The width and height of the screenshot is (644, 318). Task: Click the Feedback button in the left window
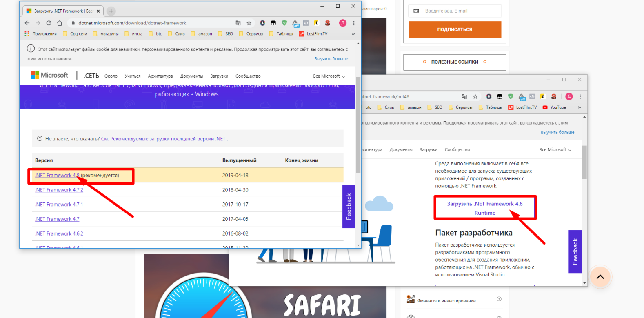pyautogui.click(x=349, y=207)
